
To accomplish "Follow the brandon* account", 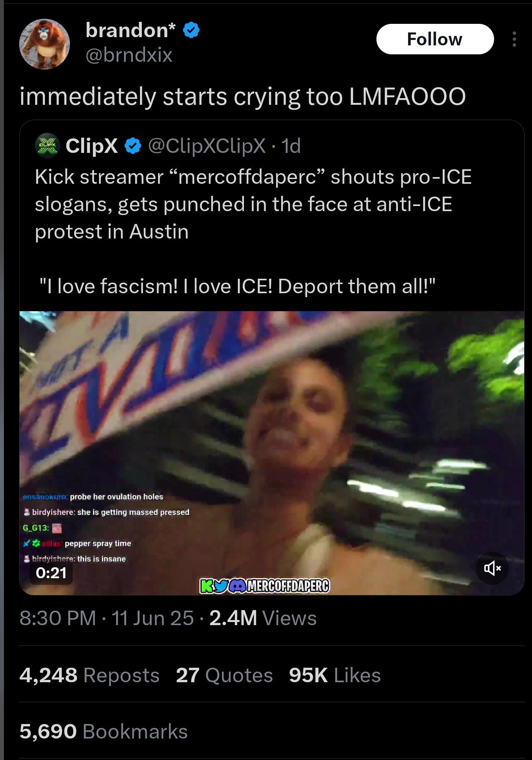I will pos(435,39).
